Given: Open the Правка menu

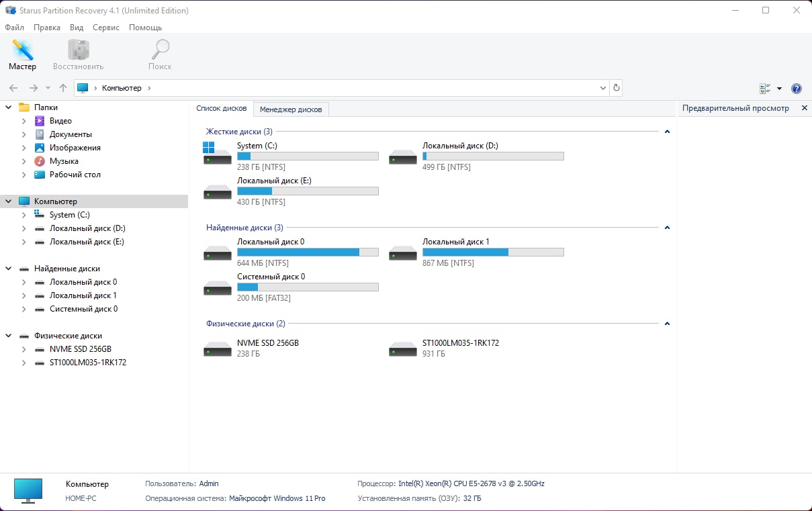Looking at the screenshot, I should click(47, 28).
